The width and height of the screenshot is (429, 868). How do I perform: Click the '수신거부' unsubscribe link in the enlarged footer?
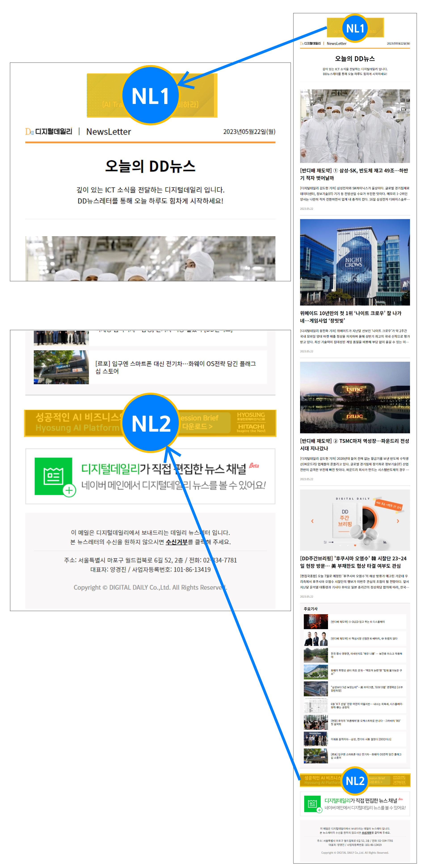pos(177,542)
